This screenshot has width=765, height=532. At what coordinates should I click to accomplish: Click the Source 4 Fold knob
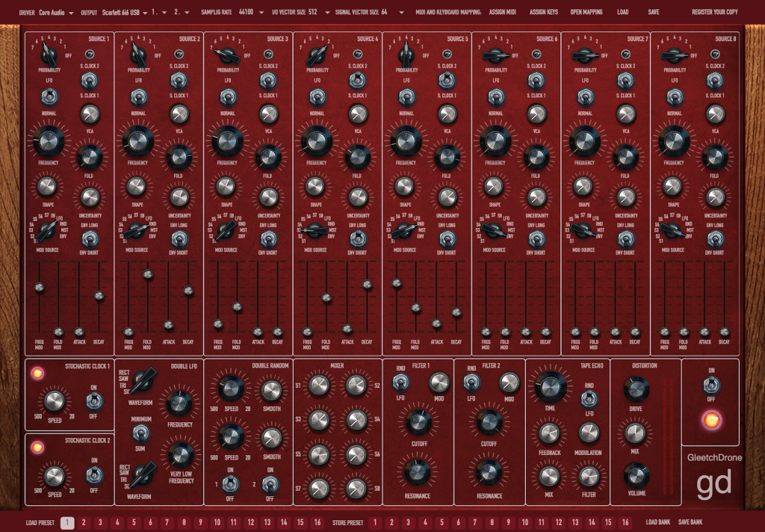click(358, 156)
